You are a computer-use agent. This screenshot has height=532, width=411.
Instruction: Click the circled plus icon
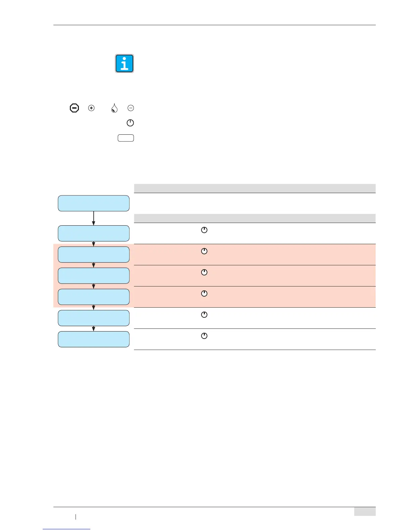point(91,108)
